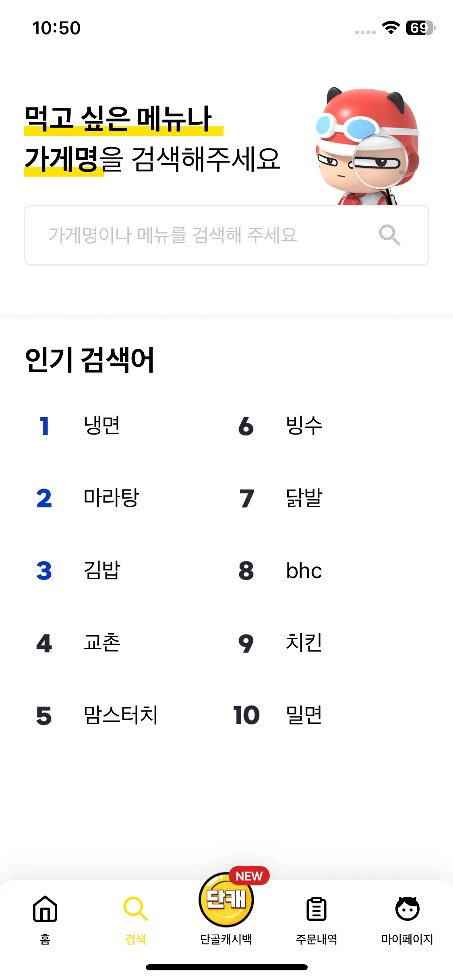Open the home tab icon
The width and height of the screenshot is (453, 980).
(45, 908)
